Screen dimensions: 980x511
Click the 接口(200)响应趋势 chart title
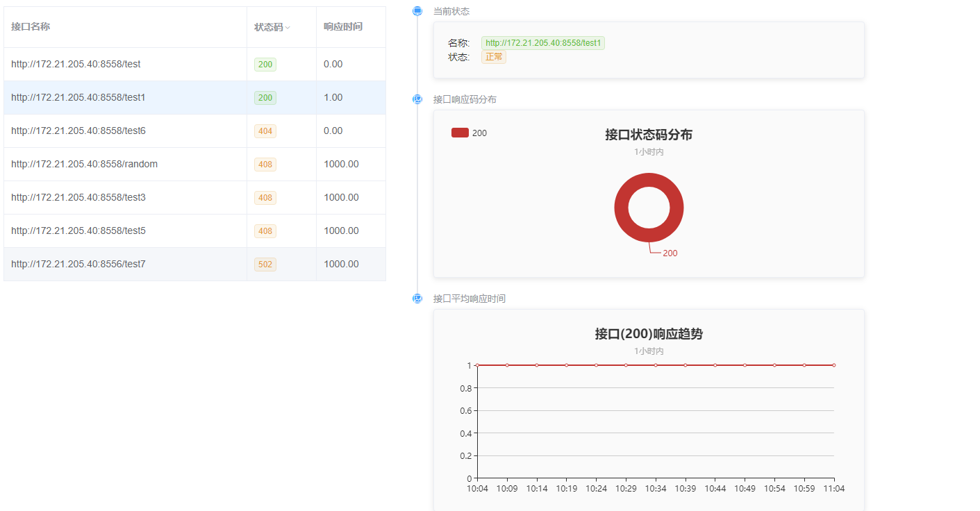tap(649, 334)
